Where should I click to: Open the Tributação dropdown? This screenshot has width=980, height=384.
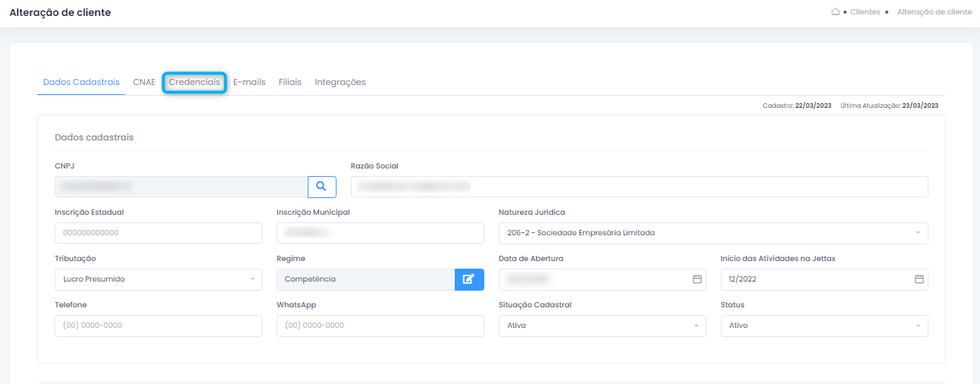coord(158,279)
